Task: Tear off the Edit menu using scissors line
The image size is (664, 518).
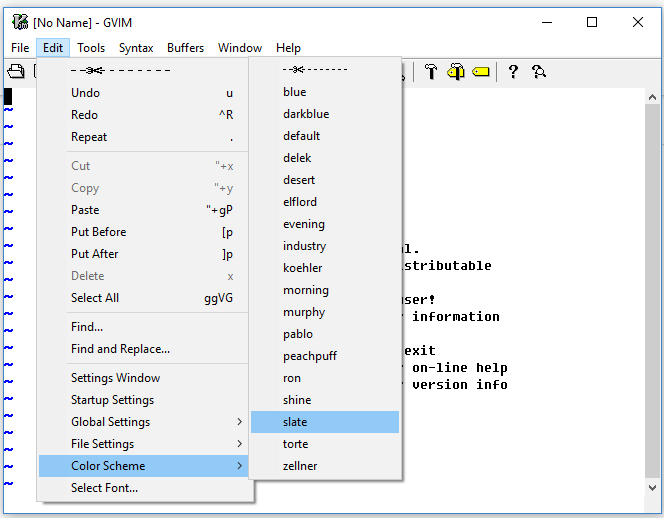Action: pos(144,70)
